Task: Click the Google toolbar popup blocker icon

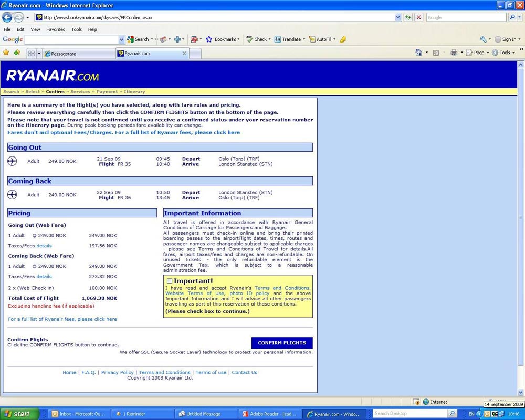Action: point(194,39)
